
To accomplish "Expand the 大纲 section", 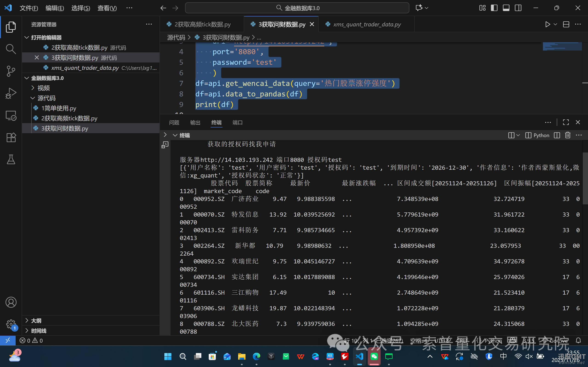I will point(36,321).
